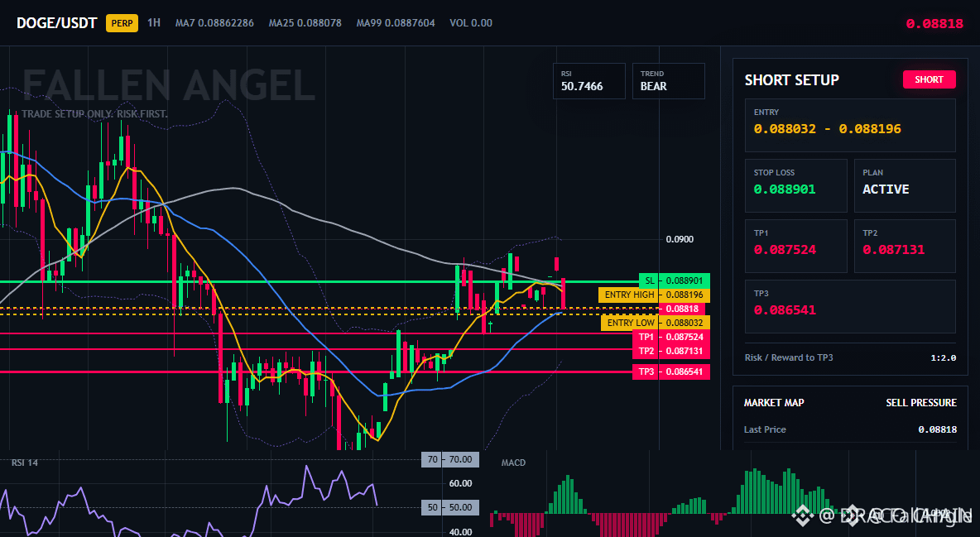Screen dimensions: 980x537
Task: Click the yellow PERP badge
Action: tap(122, 23)
